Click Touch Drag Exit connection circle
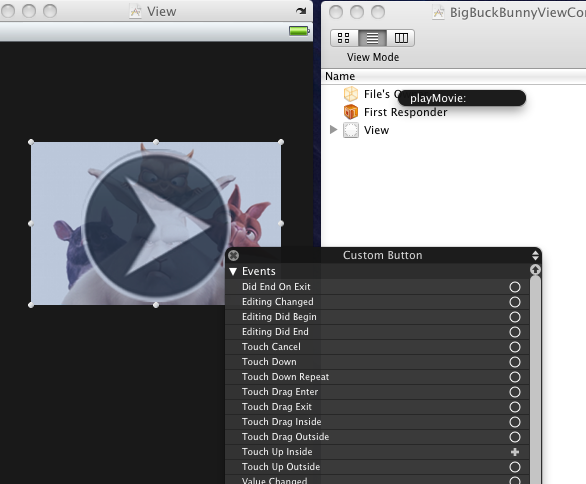Image resolution: width=586 pixels, height=484 pixels. click(x=515, y=407)
